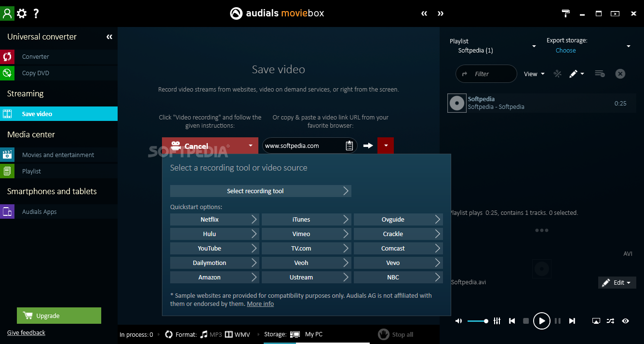Expand the three dots panel handle
Viewport: 644px width, 344px height.
coord(541,230)
